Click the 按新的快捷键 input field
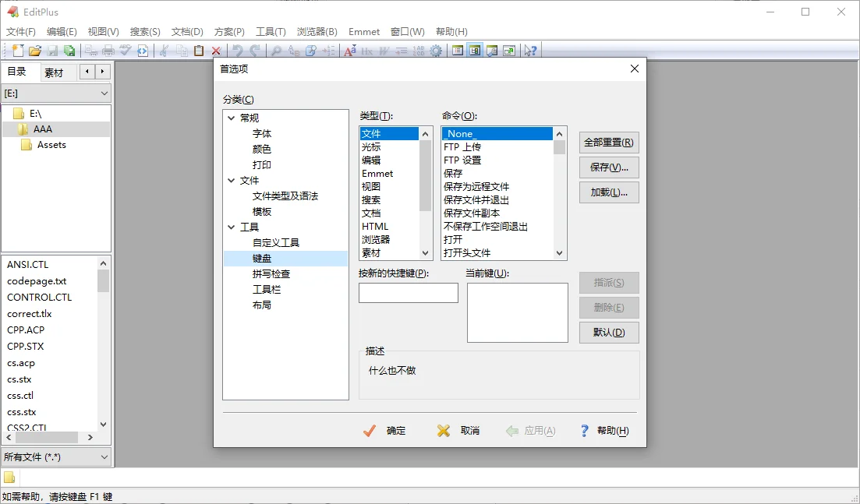This screenshot has width=860, height=504. 408,293
